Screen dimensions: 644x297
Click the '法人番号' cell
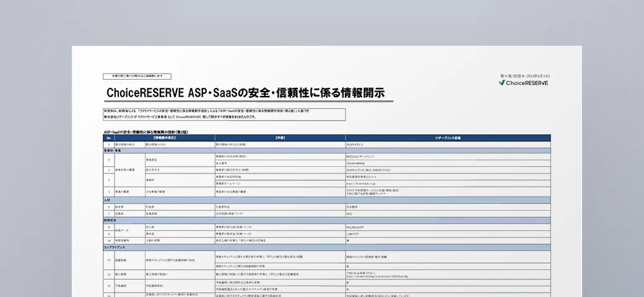280,163
